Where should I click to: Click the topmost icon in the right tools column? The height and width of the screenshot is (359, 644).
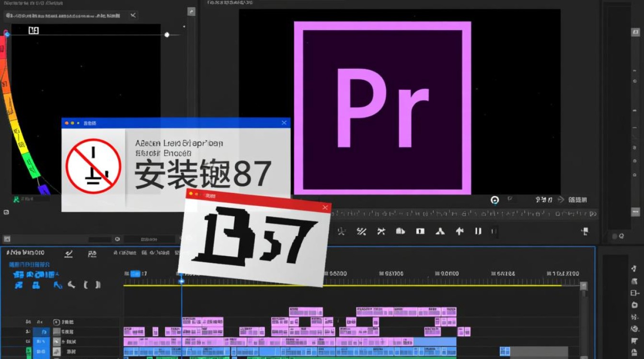click(x=634, y=269)
